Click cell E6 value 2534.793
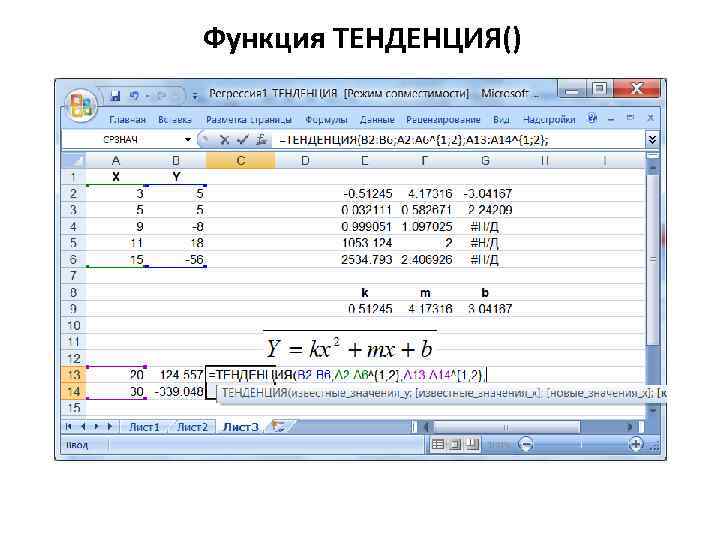 [365, 260]
